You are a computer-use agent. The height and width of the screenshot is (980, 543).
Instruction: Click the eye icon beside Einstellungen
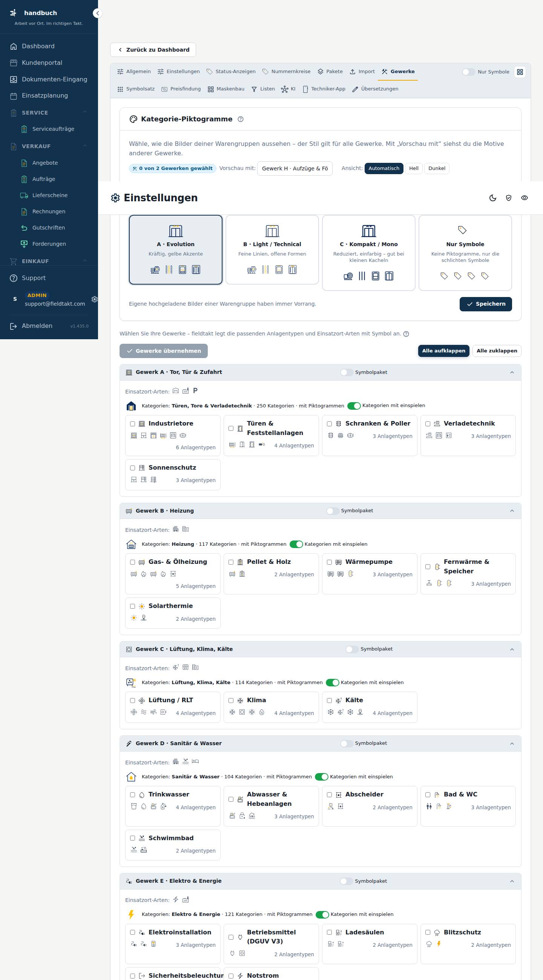pos(525,198)
